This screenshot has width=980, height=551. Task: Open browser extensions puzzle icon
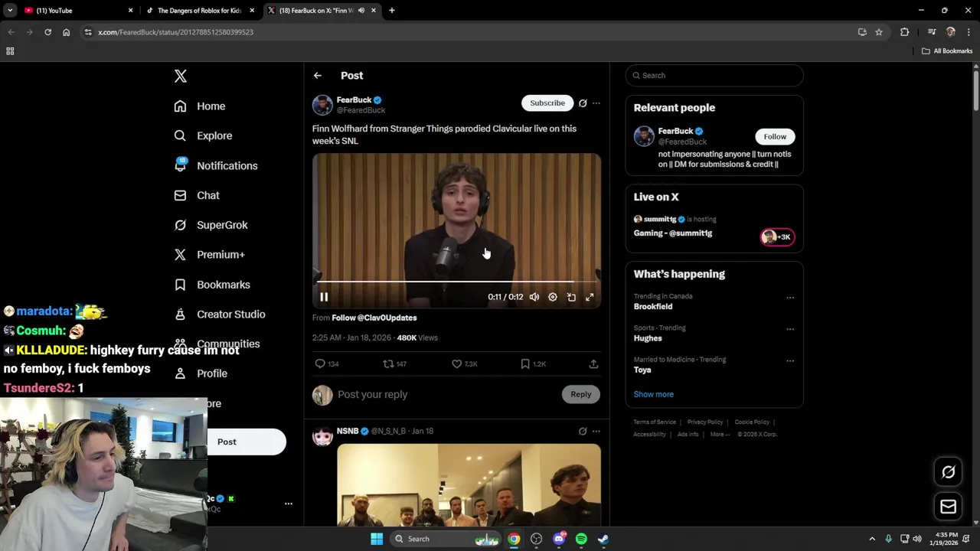[904, 32]
